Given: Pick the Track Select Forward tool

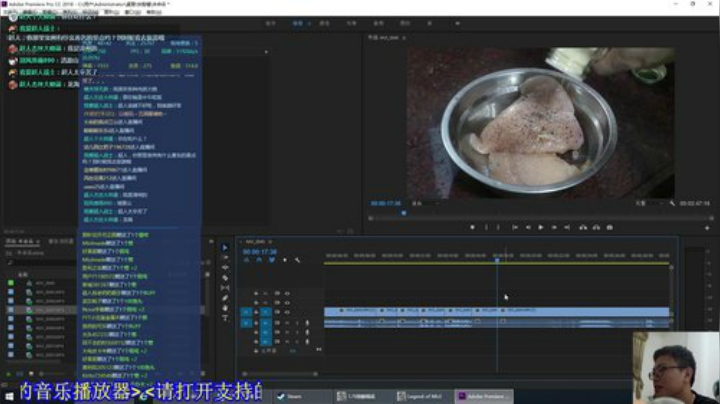Looking at the screenshot, I should pos(225,258).
